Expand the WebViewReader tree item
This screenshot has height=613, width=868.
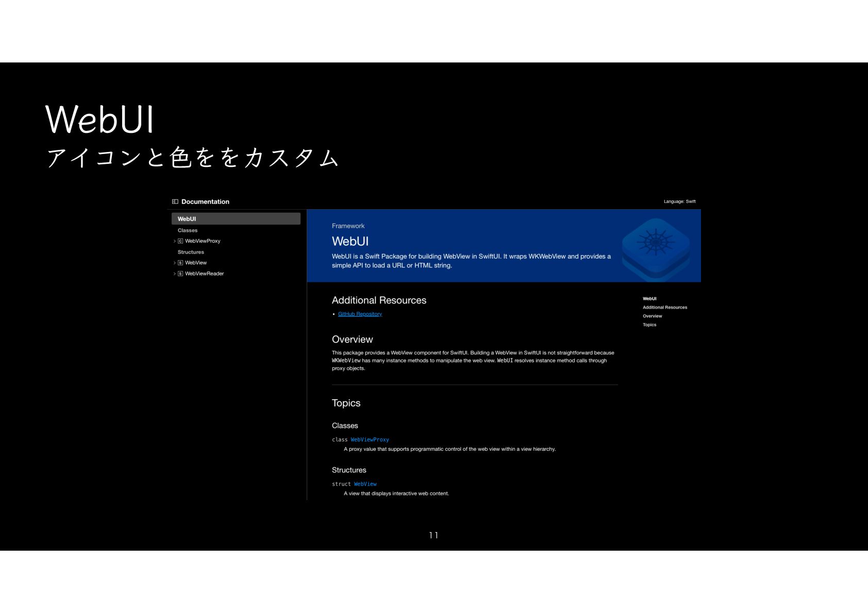pyautogui.click(x=174, y=274)
